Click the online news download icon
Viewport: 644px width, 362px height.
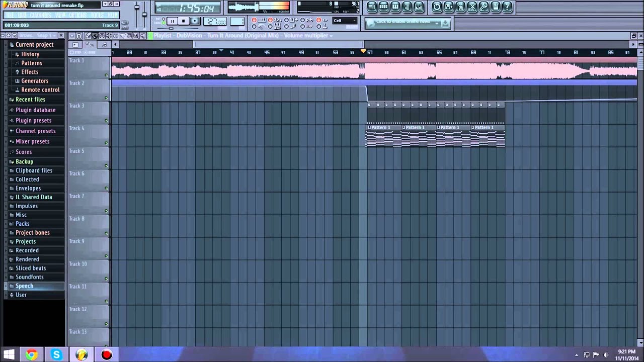[x=444, y=23]
